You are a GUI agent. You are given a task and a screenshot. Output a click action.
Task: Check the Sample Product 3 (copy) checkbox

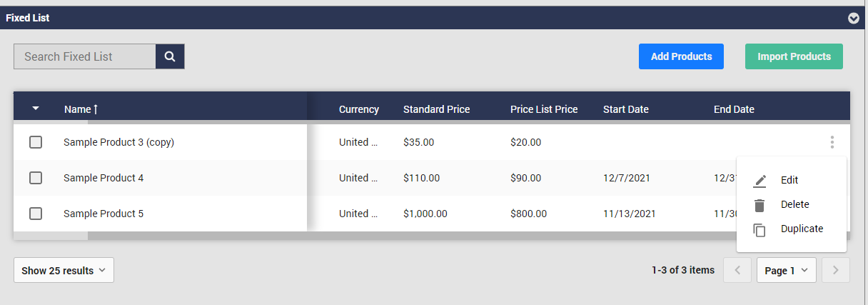pyautogui.click(x=36, y=142)
